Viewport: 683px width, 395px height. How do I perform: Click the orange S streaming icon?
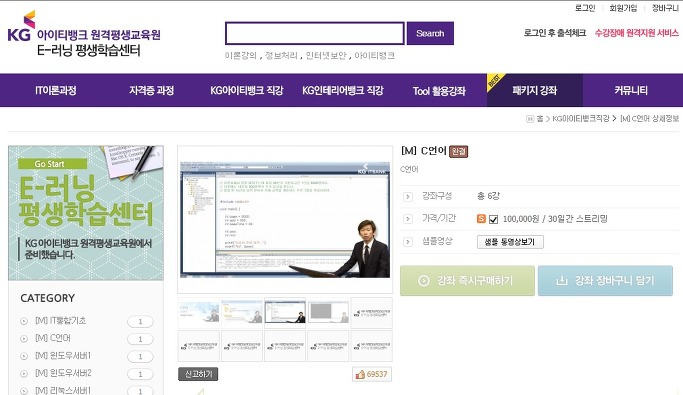point(481,219)
